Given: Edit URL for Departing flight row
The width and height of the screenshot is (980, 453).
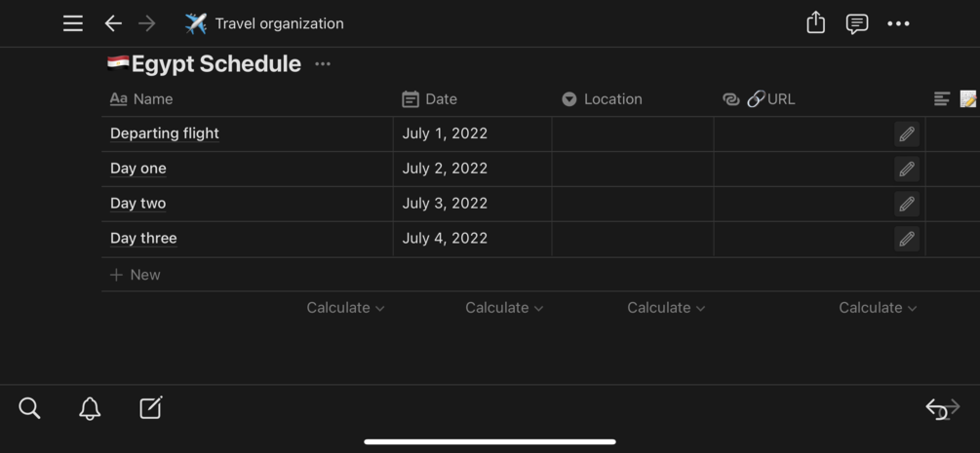Looking at the screenshot, I should pos(906,133).
